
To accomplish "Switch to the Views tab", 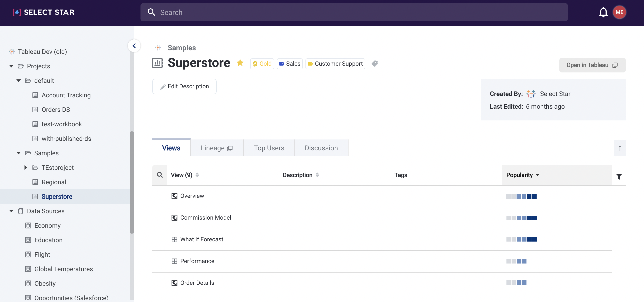I will (x=171, y=148).
